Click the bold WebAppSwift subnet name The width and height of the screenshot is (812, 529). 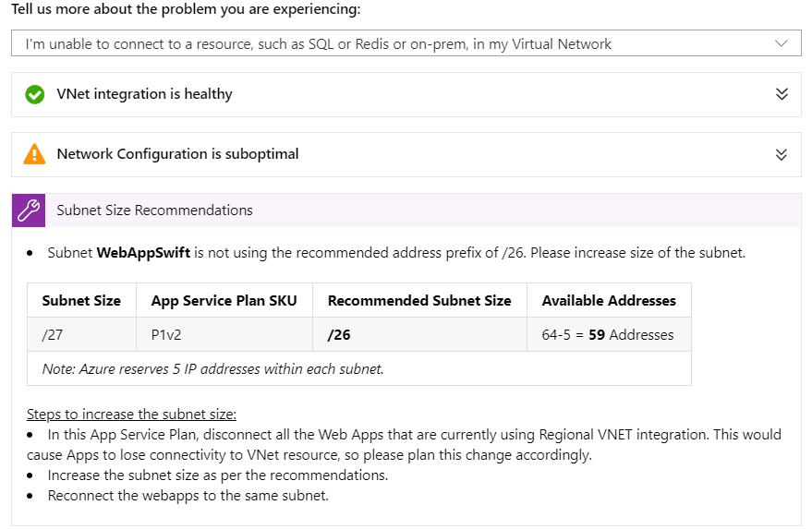(x=143, y=253)
